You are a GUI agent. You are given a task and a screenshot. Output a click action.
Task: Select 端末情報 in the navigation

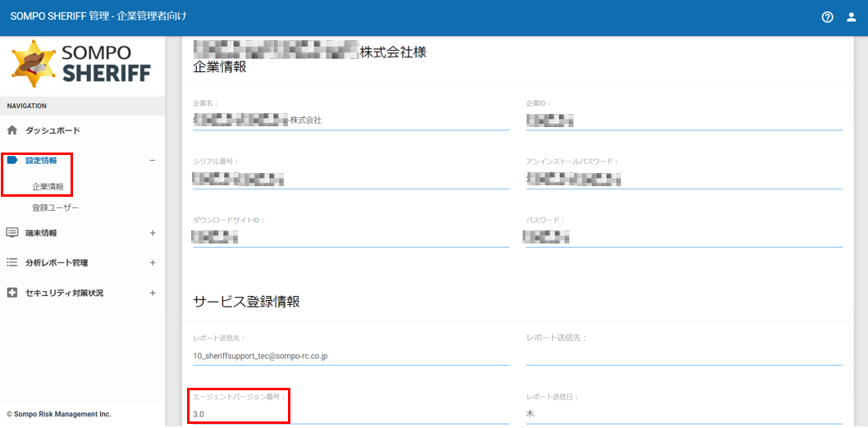pyautogui.click(x=41, y=233)
